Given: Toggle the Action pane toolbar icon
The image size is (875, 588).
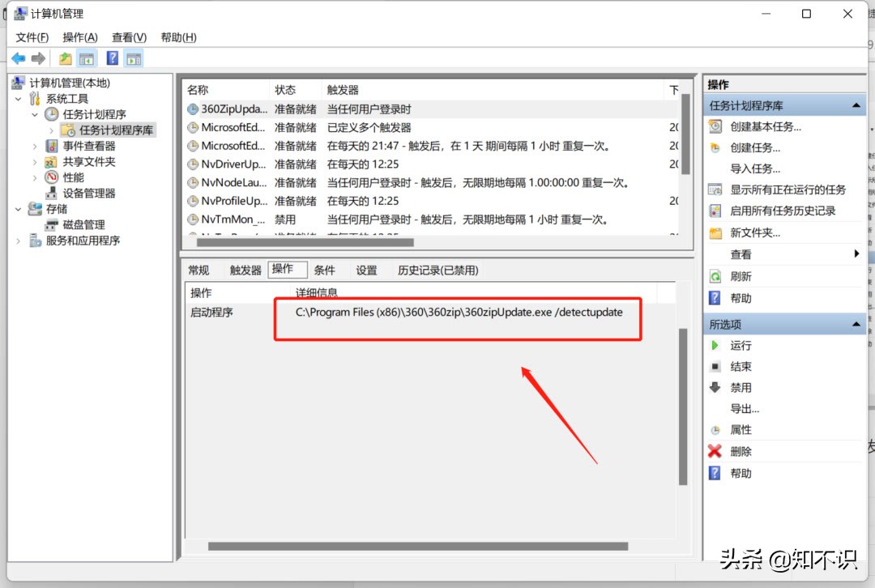Looking at the screenshot, I should pyautogui.click(x=134, y=58).
